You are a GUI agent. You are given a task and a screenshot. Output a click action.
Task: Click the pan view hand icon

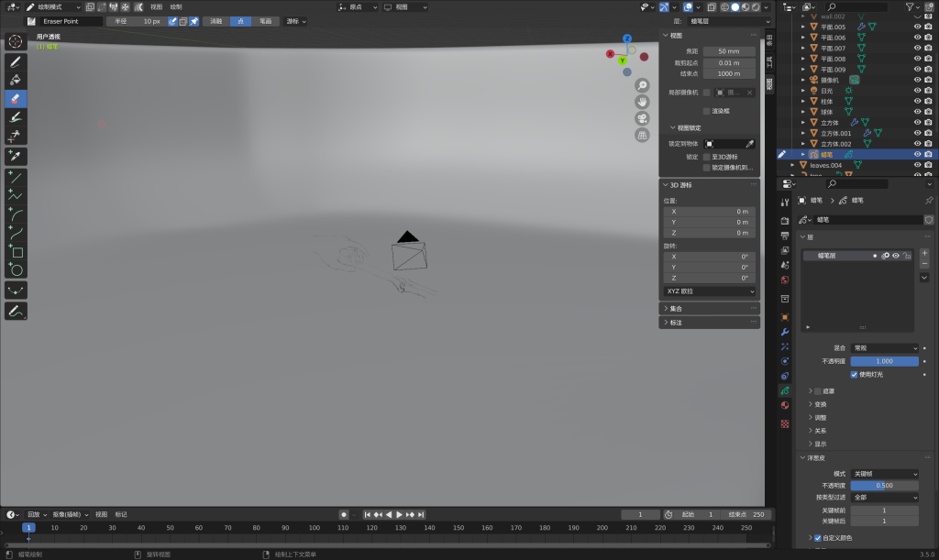pyautogui.click(x=643, y=101)
